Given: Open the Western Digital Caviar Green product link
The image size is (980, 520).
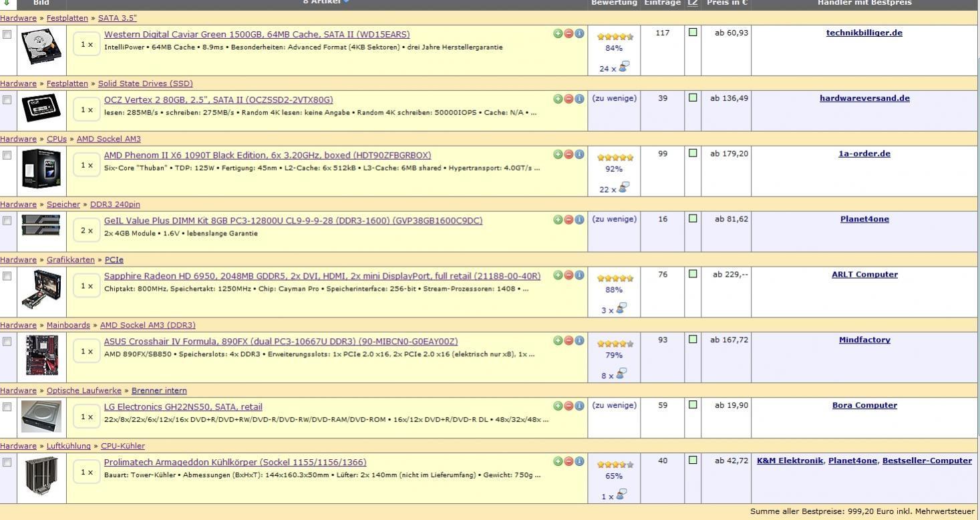Looking at the screenshot, I should (x=257, y=35).
